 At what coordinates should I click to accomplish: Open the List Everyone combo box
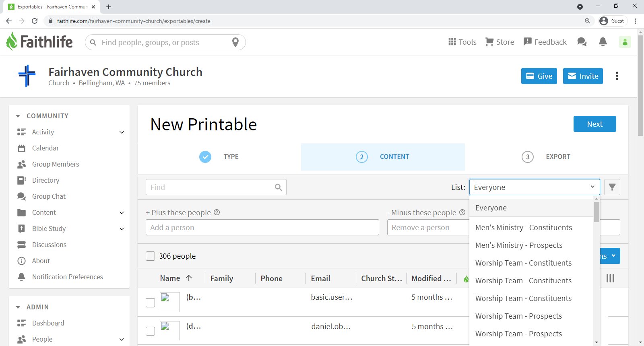pyautogui.click(x=535, y=187)
